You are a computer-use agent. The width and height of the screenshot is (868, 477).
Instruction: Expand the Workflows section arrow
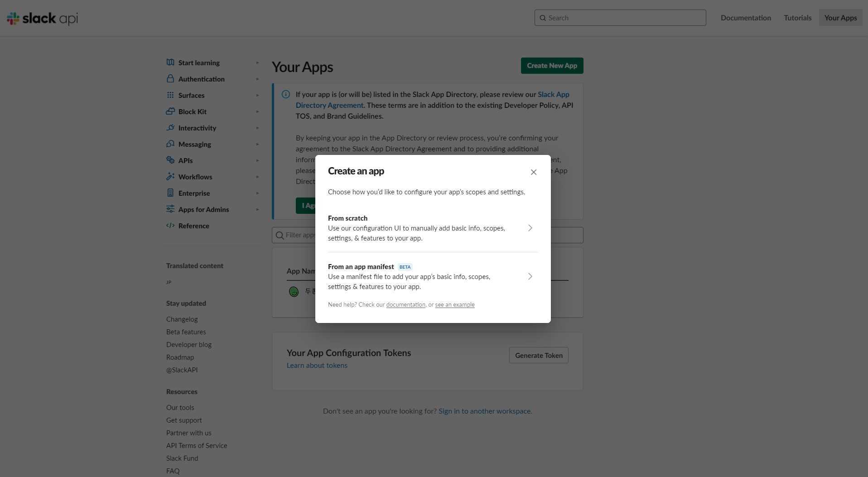tap(257, 177)
